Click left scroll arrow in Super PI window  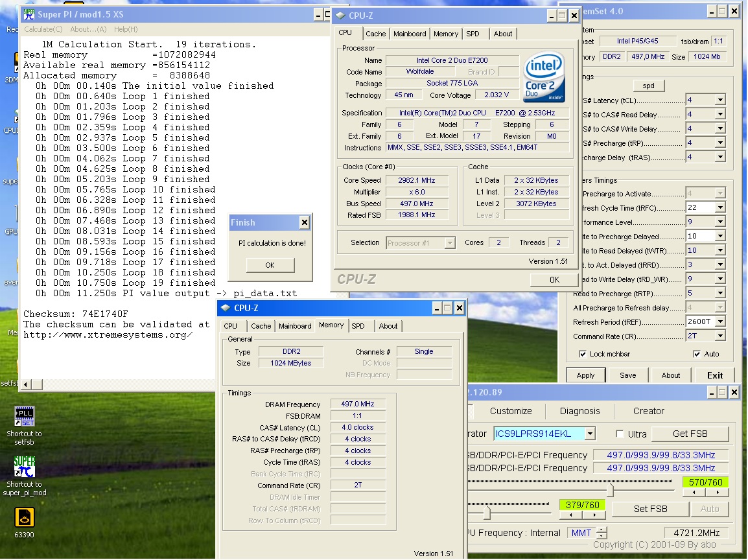point(26,384)
